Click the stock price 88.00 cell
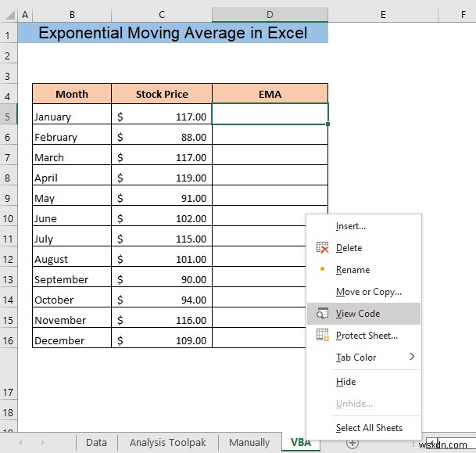 [162, 135]
